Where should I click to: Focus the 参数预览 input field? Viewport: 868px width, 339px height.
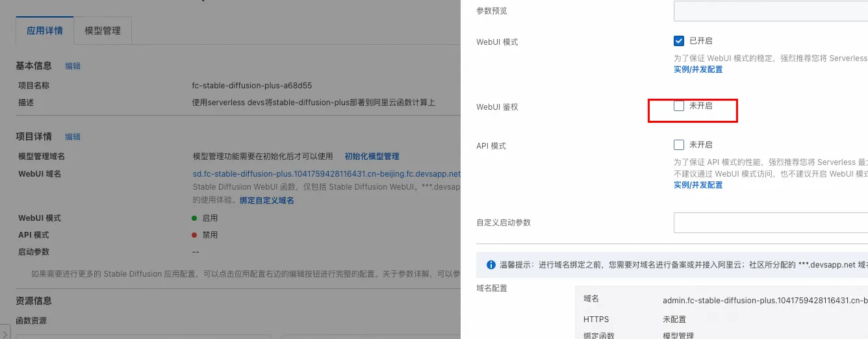771,11
